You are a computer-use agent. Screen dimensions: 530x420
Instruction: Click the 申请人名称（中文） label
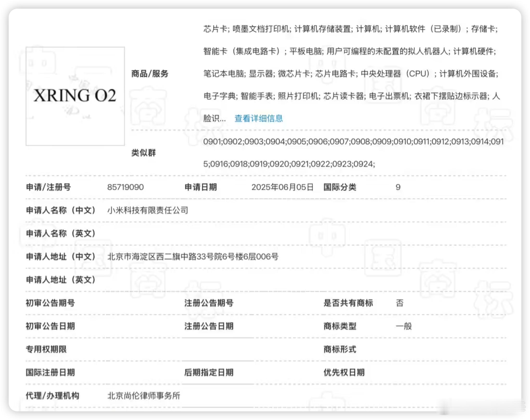point(61,210)
